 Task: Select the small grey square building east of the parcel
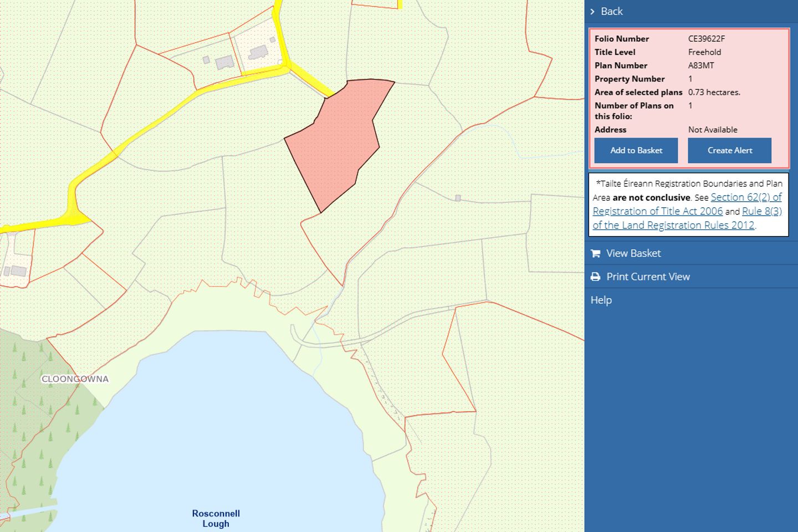click(458, 198)
